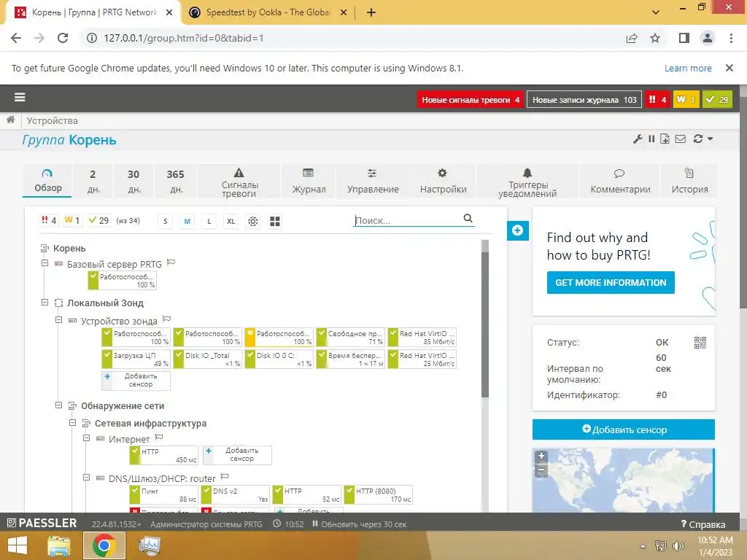Click Новые записи журнала 103 button
Viewport: 747px width, 560px height.
click(x=584, y=99)
